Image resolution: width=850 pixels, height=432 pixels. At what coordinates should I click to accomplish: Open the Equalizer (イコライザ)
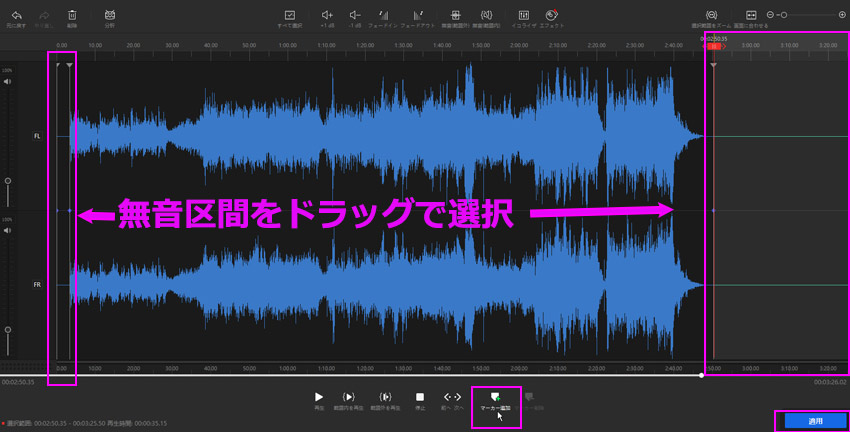[524, 15]
